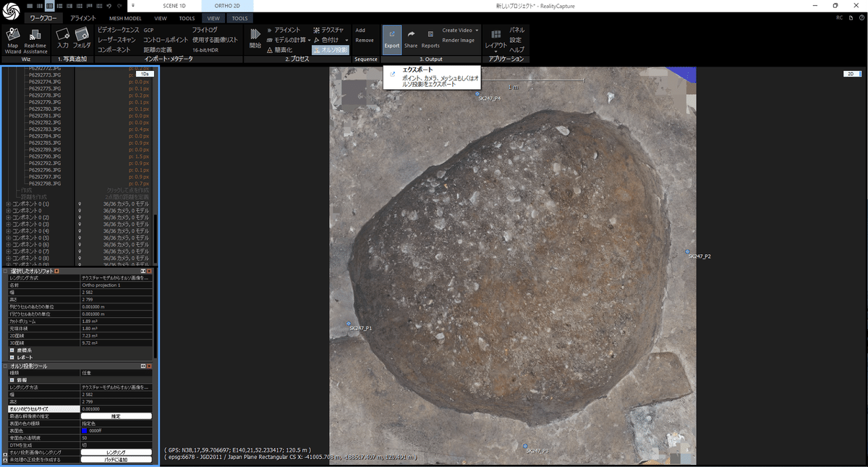Click コントロールポイント import option

point(166,40)
